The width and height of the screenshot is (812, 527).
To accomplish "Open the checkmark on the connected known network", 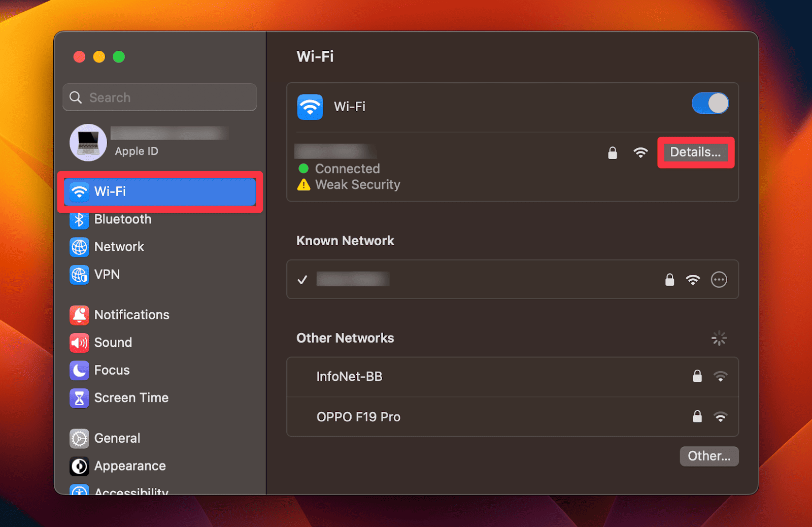I will pos(302,279).
